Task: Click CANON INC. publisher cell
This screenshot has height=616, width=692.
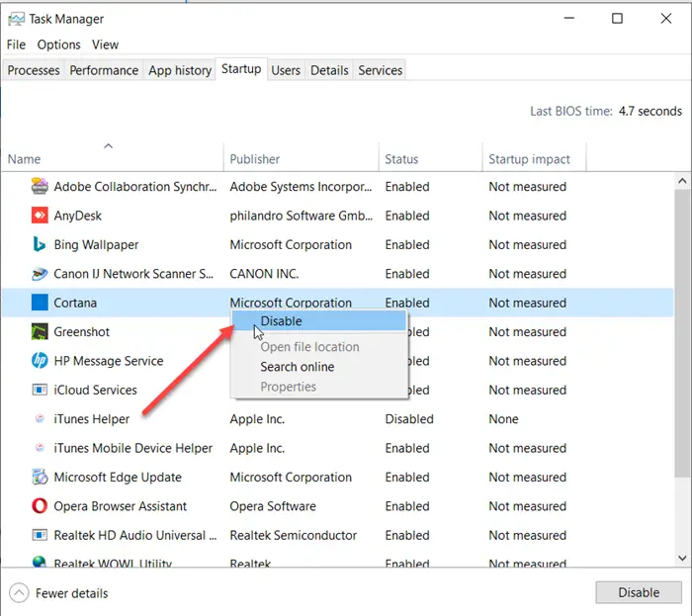Action: tap(264, 274)
